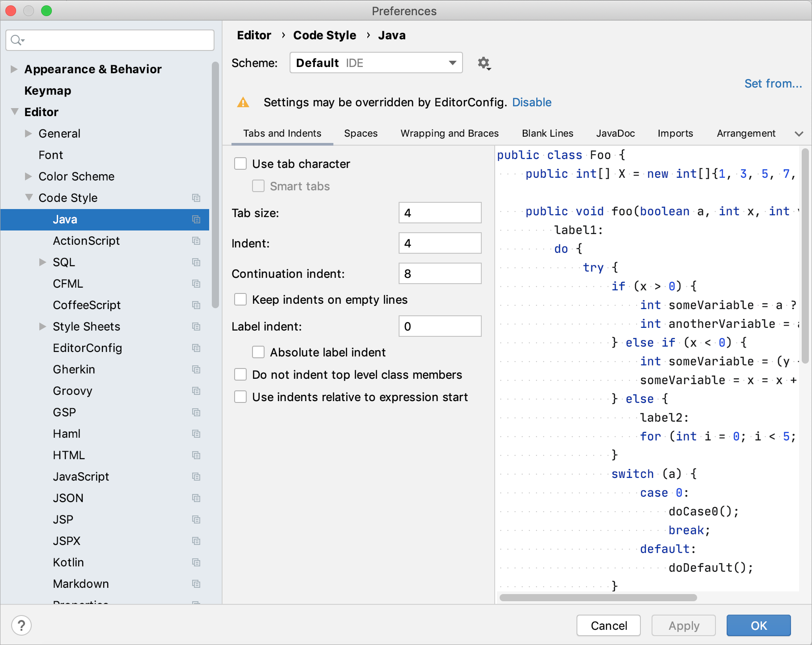Screen dimensions: 812x645
Task: Enable Use tab character checkbox
Action: pyautogui.click(x=240, y=164)
